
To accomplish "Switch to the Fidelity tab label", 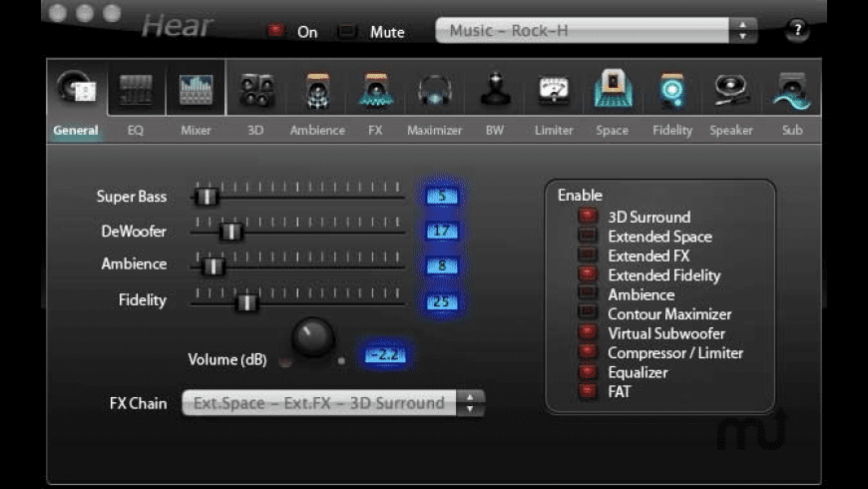I will pos(672,131).
